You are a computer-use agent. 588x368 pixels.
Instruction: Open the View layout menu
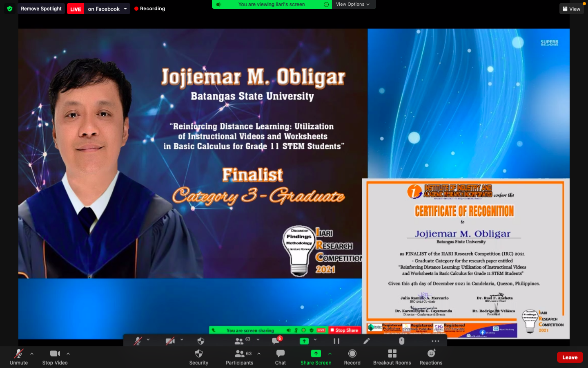tap(571, 9)
